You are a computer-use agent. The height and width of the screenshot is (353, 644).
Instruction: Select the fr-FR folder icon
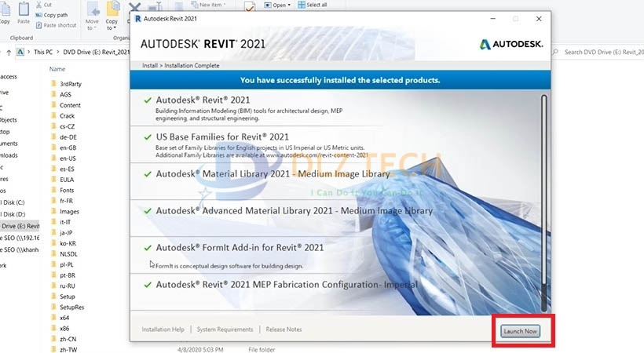pos(53,201)
